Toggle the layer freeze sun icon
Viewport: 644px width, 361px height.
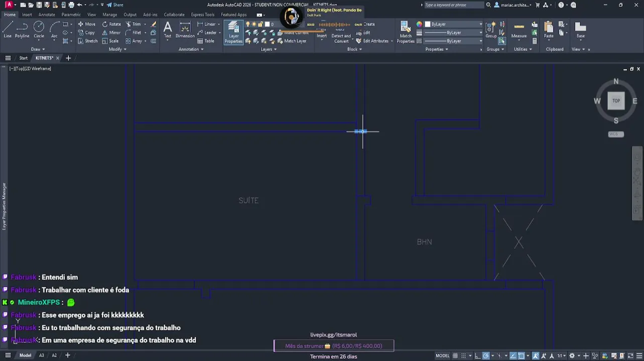click(253, 24)
